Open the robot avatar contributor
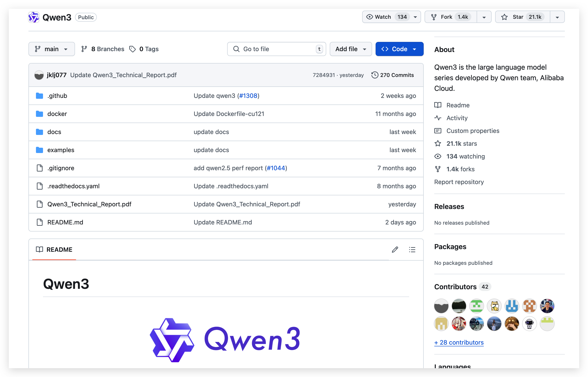 click(x=530, y=324)
